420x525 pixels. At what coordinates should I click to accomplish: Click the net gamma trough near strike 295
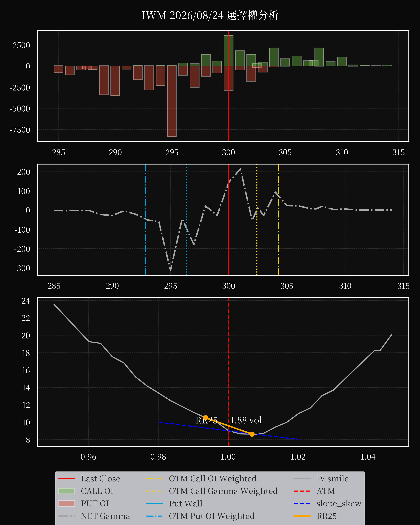tap(170, 270)
